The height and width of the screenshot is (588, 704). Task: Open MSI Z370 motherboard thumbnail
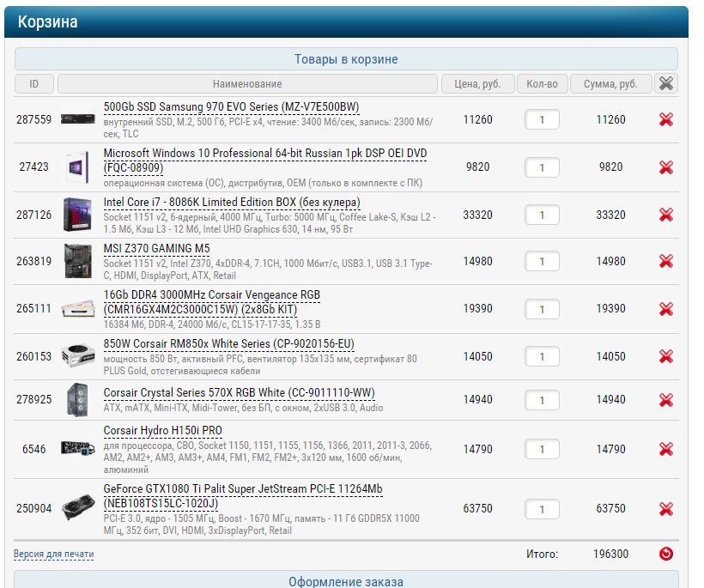(x=77, y=261)
